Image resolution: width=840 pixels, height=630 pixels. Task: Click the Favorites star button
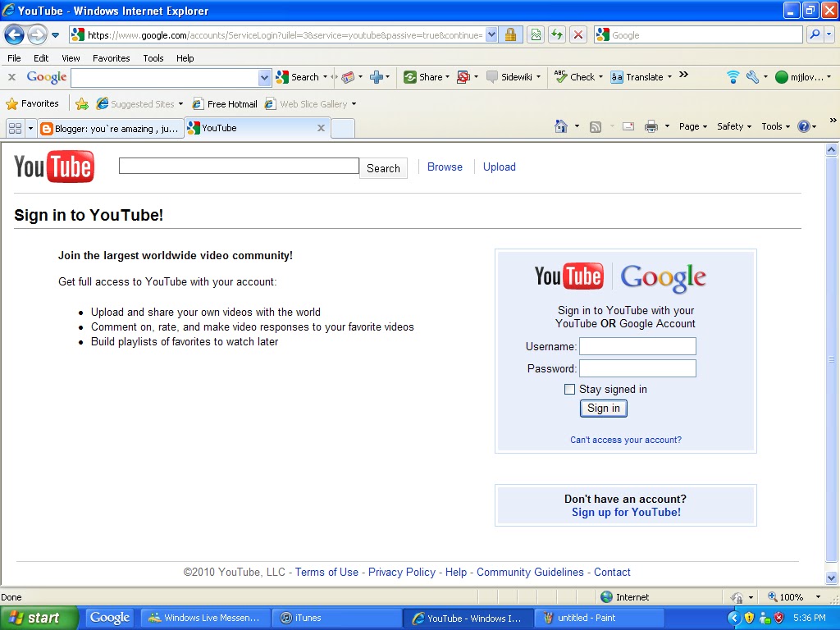(x=33, y=103)
